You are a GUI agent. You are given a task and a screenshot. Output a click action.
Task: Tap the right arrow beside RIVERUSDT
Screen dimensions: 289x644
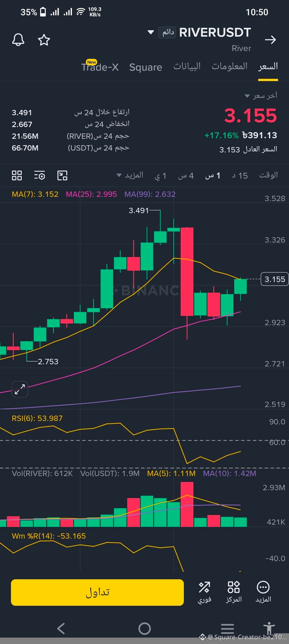pos(270,40)
